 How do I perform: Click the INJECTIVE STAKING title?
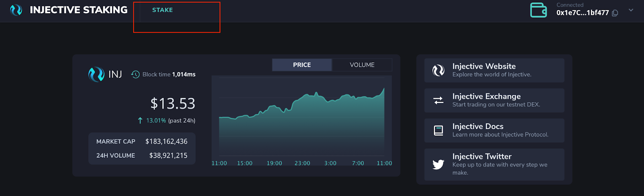[x=78, y=10]
